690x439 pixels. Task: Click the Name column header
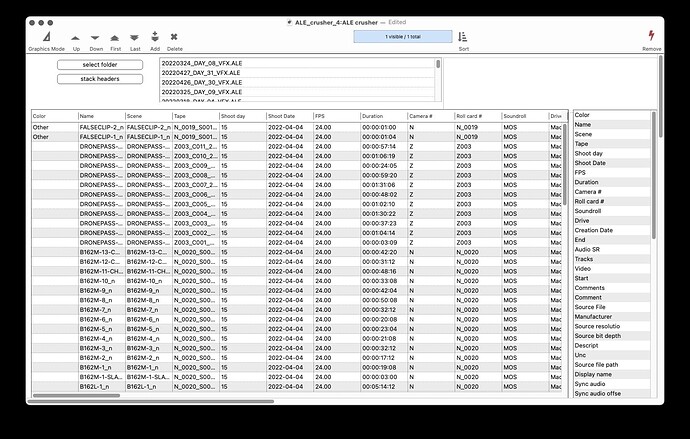pyautogui.click(x=102, y=116)
